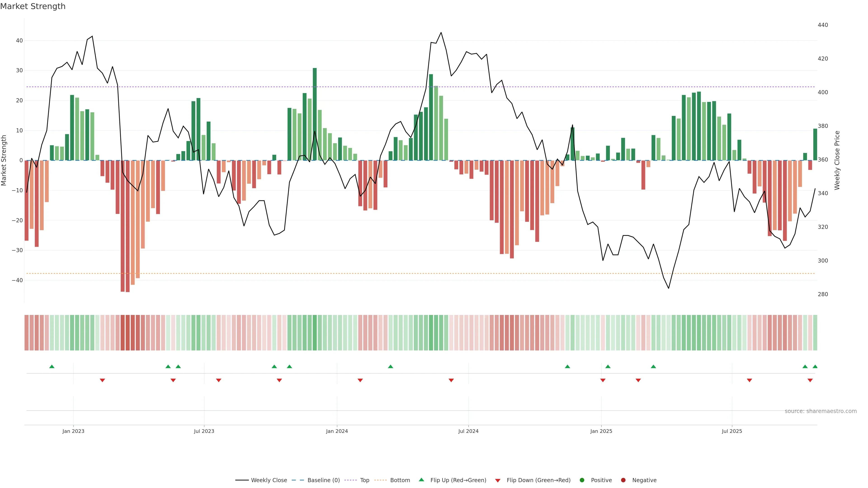Click the last red flip-down triangle marker
Image resolution: width=868 pixels, height=488 pixels.
point(810,380)
